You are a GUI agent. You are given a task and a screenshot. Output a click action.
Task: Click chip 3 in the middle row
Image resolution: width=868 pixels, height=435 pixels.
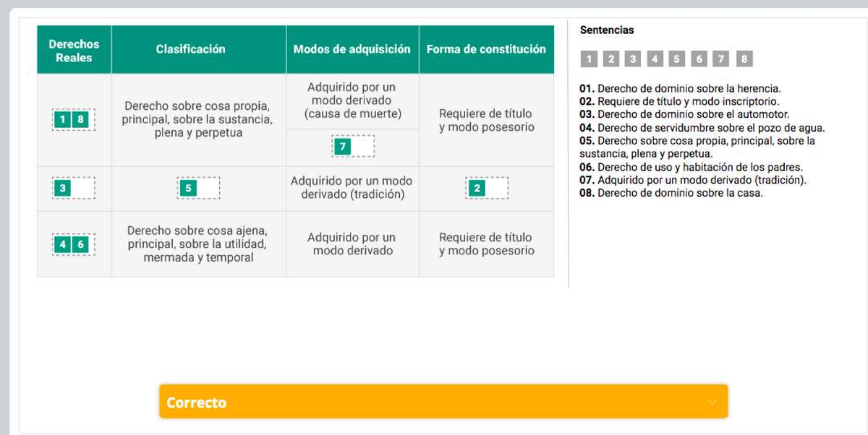(64, 189)
